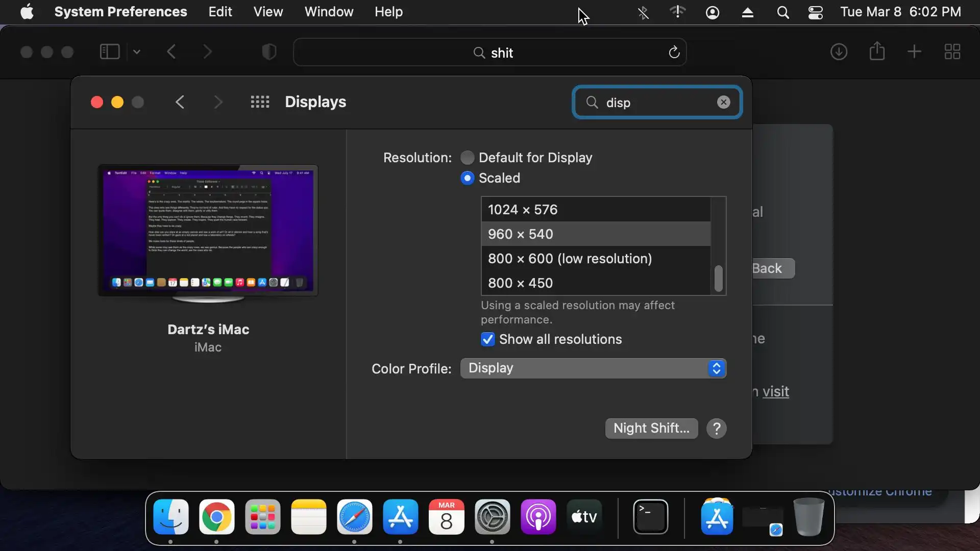Image resolution: width=980 pixels, height=551 pixels.
Task: Open the Window menu
Action: [328, 12]
